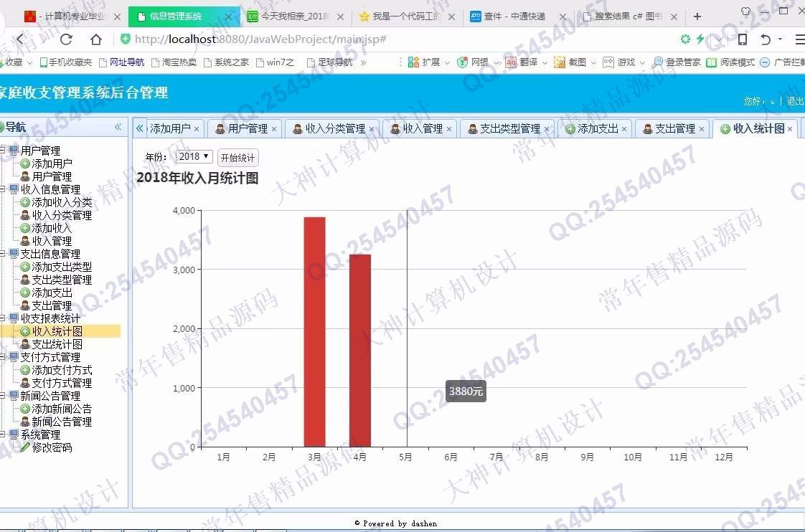Collapse the 新闻公告管理 tree folder

coord(2,396)
